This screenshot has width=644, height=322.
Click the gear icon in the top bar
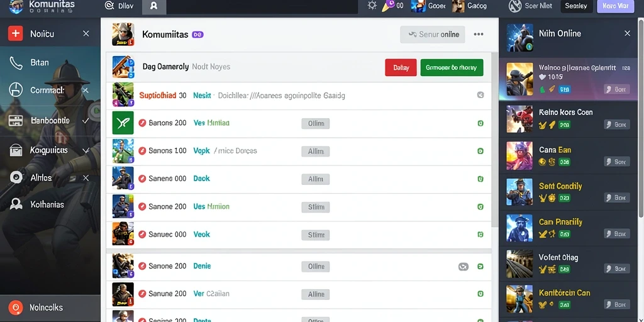pyautogui.click(x=372, y=6)
